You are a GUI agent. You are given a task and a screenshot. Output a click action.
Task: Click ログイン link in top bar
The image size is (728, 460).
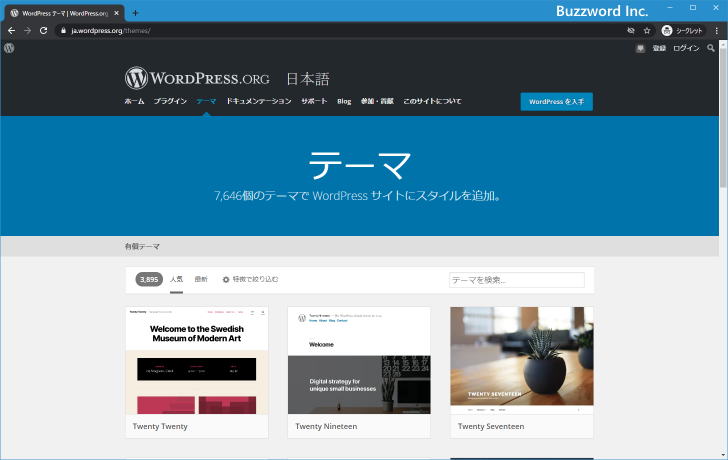[686, 48]
